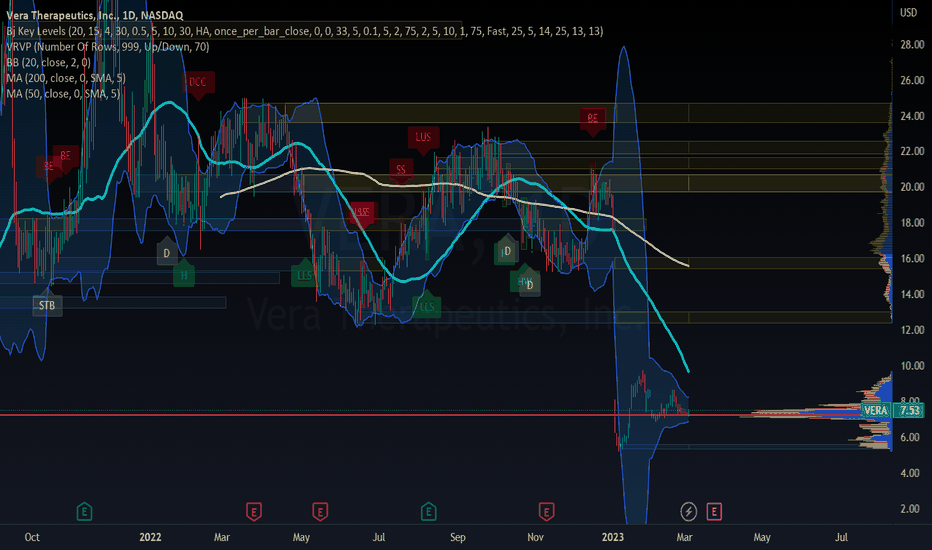This screenshot has height=550, width=932.
Task: Open the USD currency selector on price axis
Action: click(908, 12)
